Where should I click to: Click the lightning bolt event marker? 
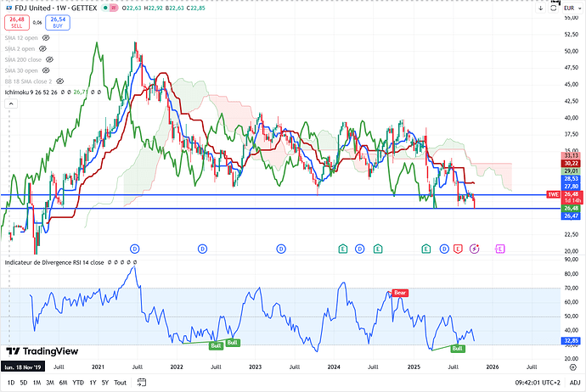475,248
